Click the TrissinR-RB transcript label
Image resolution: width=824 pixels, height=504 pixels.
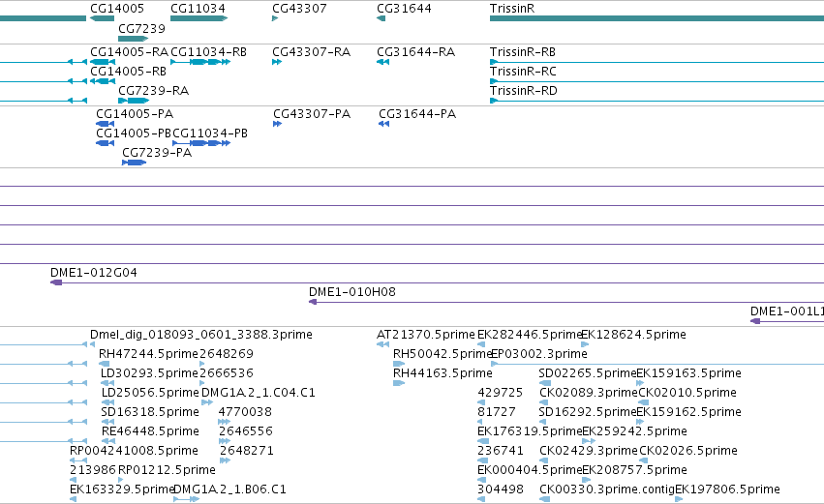(523, 52)
